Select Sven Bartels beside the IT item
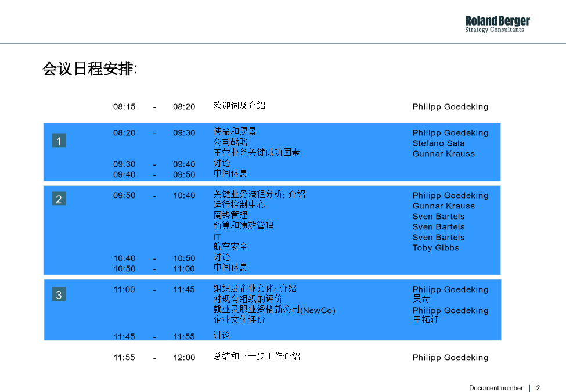The image size is (566, 392). pyautogui.click(x=438, y=238)
